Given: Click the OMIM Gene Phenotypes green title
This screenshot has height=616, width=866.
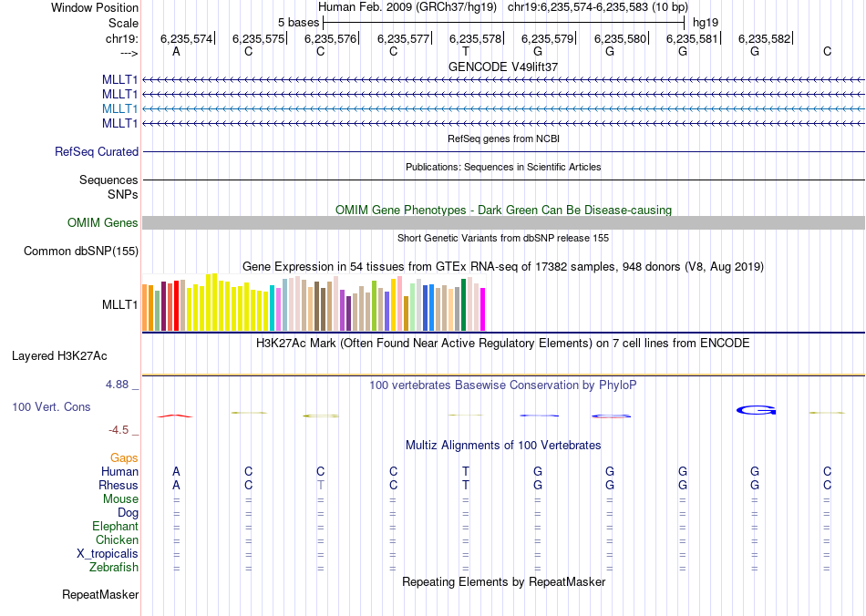Looking at the screenshot, I should pyautogui.click(x=504, y=210).
